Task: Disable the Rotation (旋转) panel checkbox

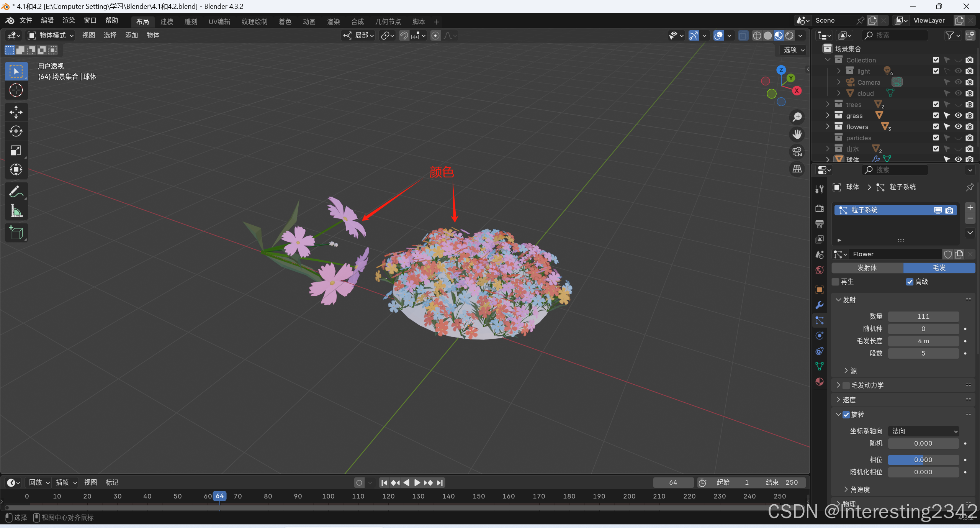Action: pyautogui.click(x=846, y=415)
